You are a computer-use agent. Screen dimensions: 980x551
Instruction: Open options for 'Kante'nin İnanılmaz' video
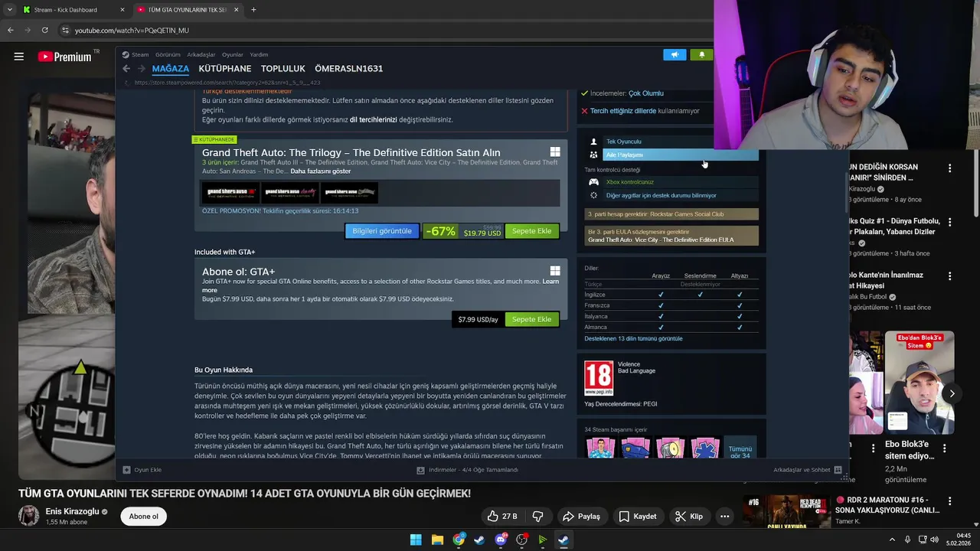[x=950, y=276]
